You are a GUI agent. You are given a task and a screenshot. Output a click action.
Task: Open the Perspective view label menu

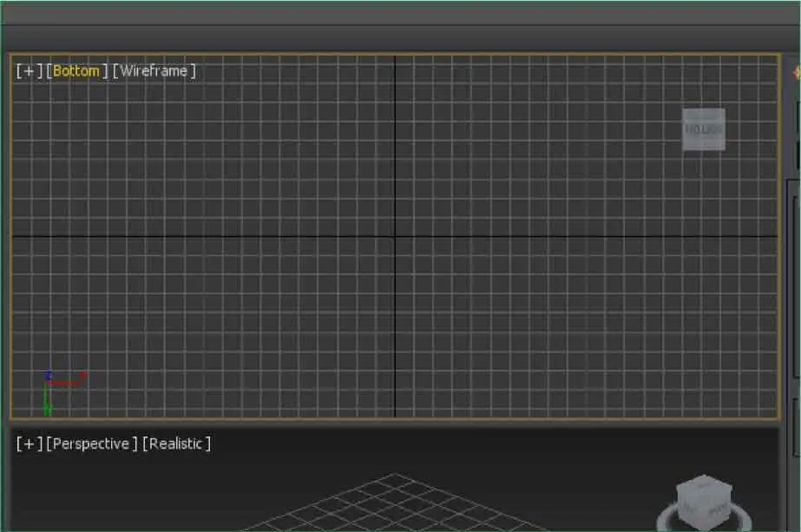91,443
